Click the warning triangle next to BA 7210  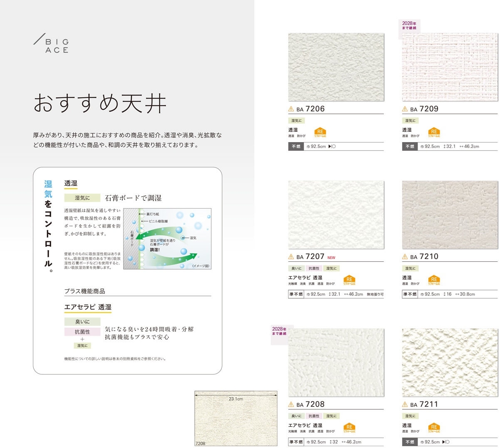coord(405,257)
